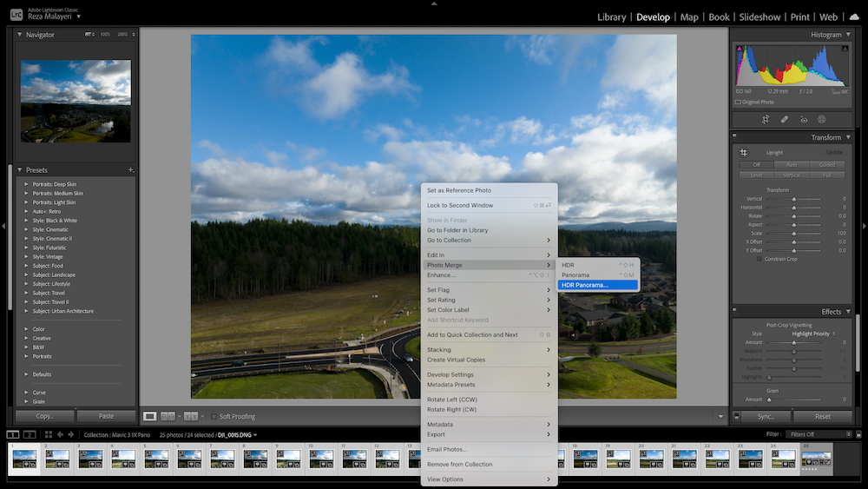Switch to the Map module
868x489 pixels.
coord(688,17)
